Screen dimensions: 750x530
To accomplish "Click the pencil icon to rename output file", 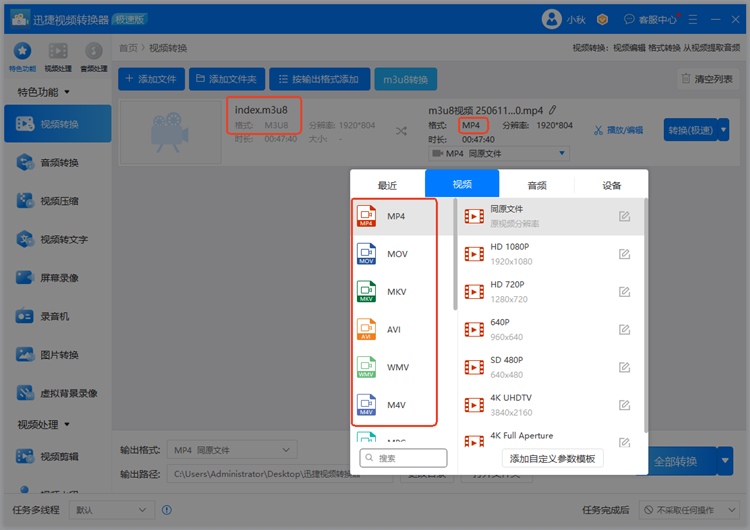I will point(552,110).
